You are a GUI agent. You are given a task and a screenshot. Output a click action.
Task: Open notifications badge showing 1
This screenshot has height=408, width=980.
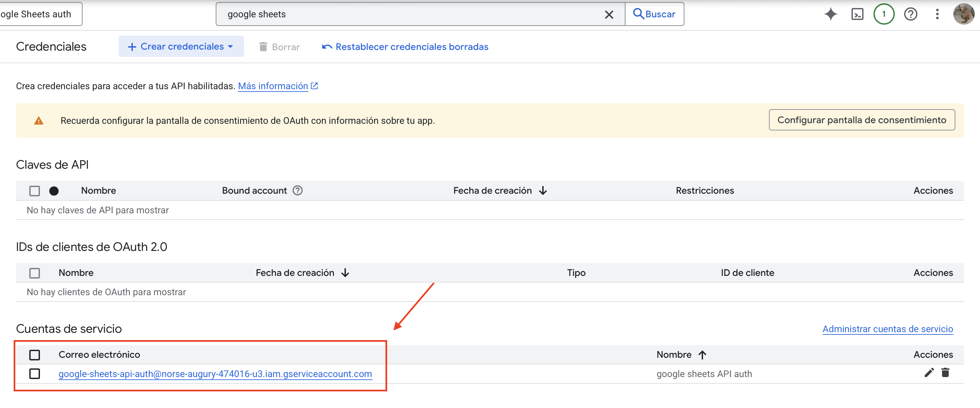point(884,14)
